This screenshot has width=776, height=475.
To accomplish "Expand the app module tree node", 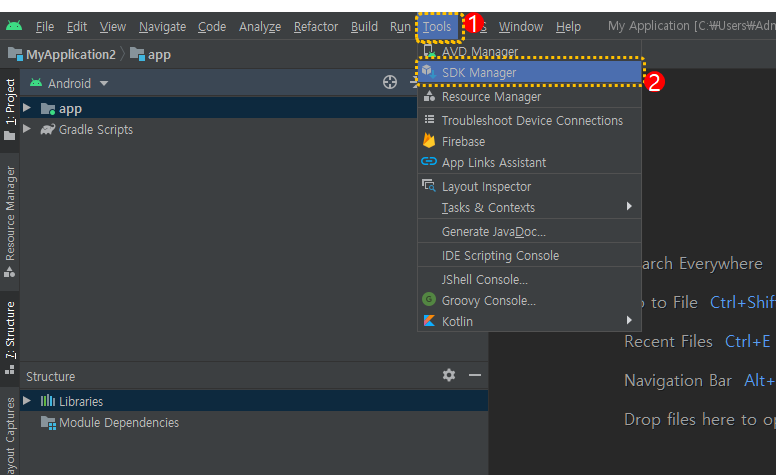I will pyautogui.click(x=27, y=108).
